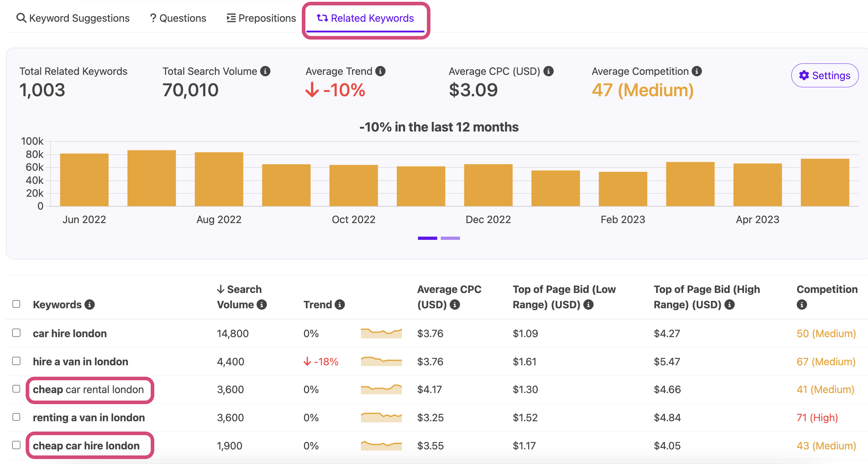Click the Competition column header
The height and width of the screenshot is (464, 868).
coord(827,289)
